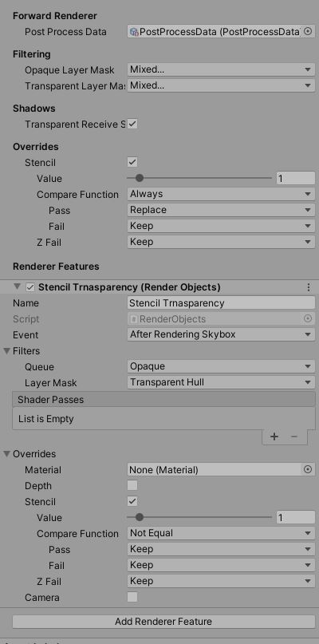The height and width of the screenshot is (644, 319).
Task: Disable the Stencil Trnasparency renderer feature checkbox
Action: pos(30,287)
